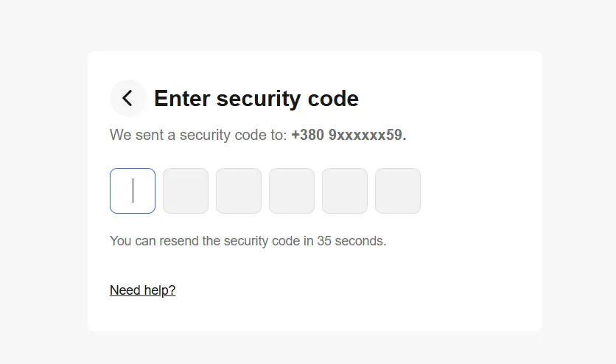Click the word "code" in the bold heading
This screenshot has height=364, width=616.
[334, 99]
